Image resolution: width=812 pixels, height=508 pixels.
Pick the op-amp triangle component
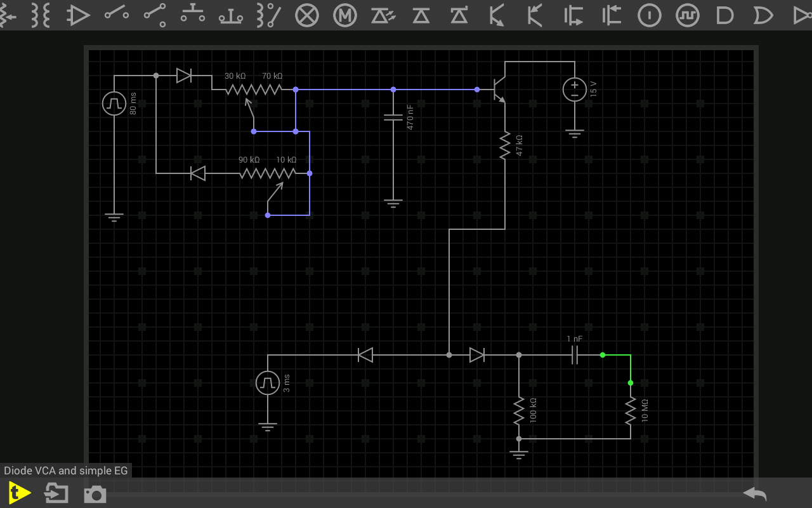pyautogui.click(x=79, y=15)
